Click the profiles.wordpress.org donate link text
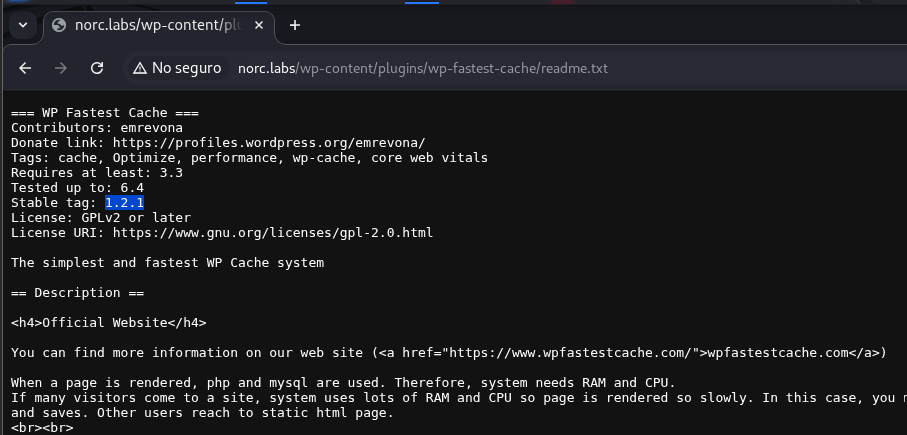907x435 pixels. tap(268, 143)
